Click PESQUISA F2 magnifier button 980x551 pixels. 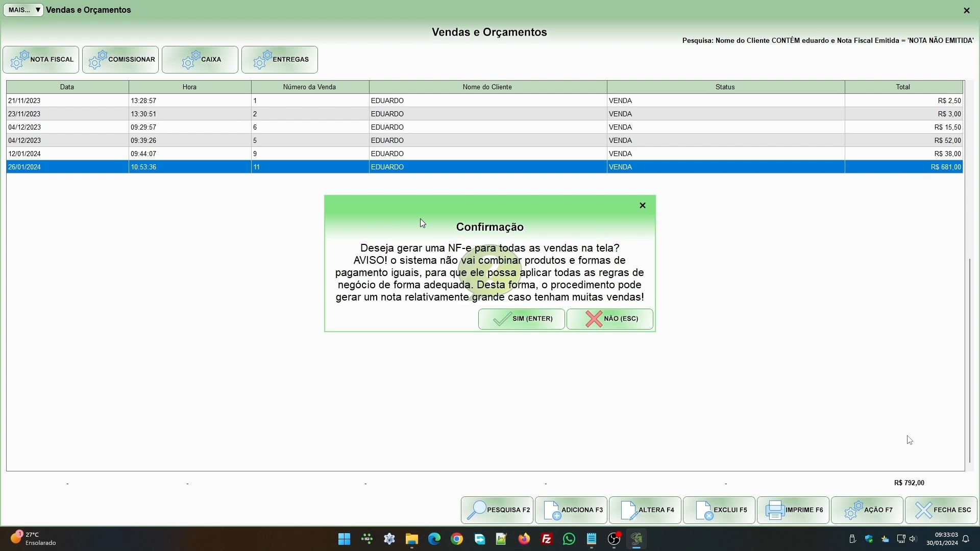click(x=497, y=510)
